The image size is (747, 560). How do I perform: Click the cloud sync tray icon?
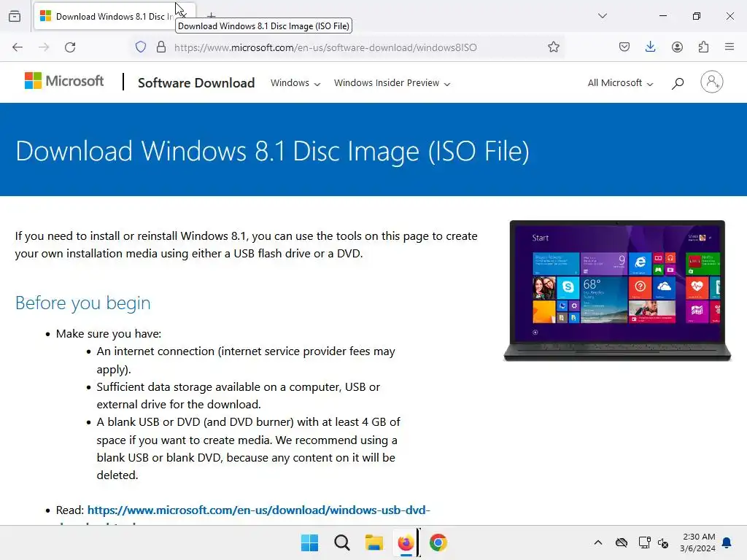click(622, 542)
